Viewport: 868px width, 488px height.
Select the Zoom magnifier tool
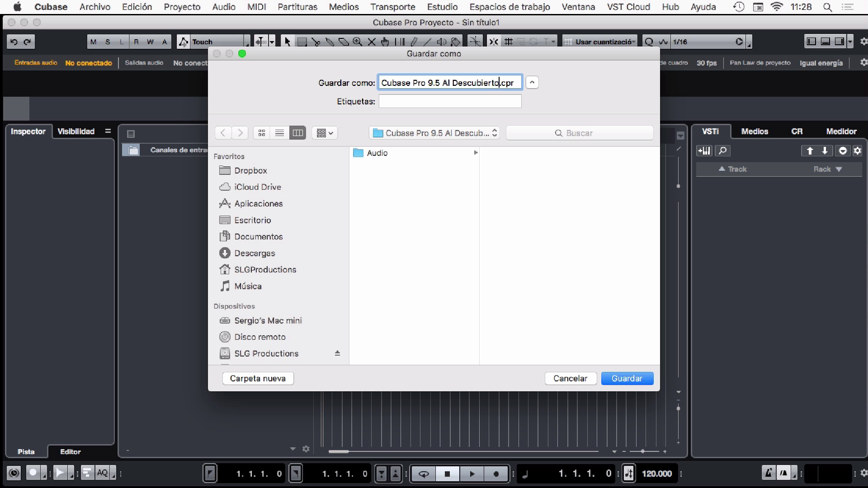coord(357,42)
